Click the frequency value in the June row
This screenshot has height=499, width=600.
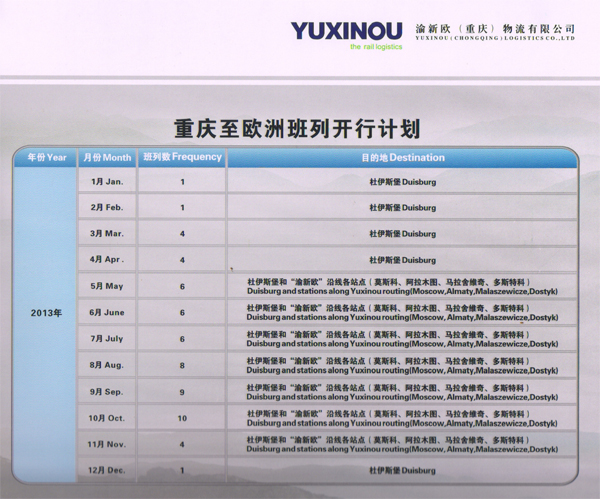[x=183, y=313]
